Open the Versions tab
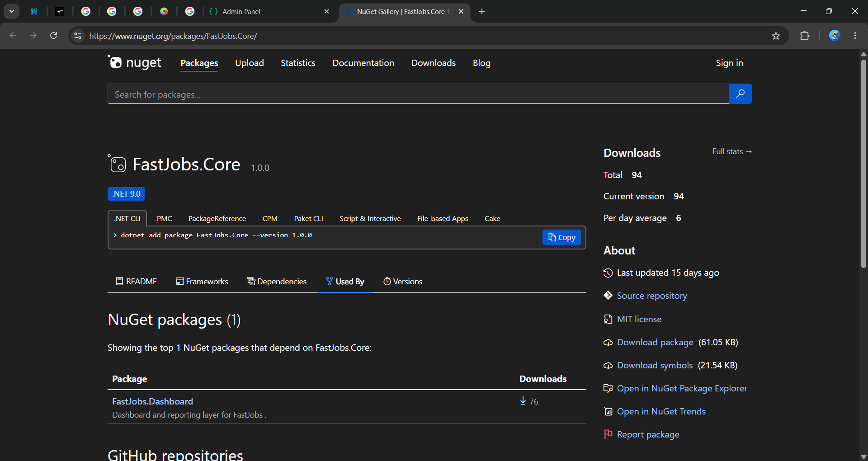This screenshot has width=868, height=461. 403,281
